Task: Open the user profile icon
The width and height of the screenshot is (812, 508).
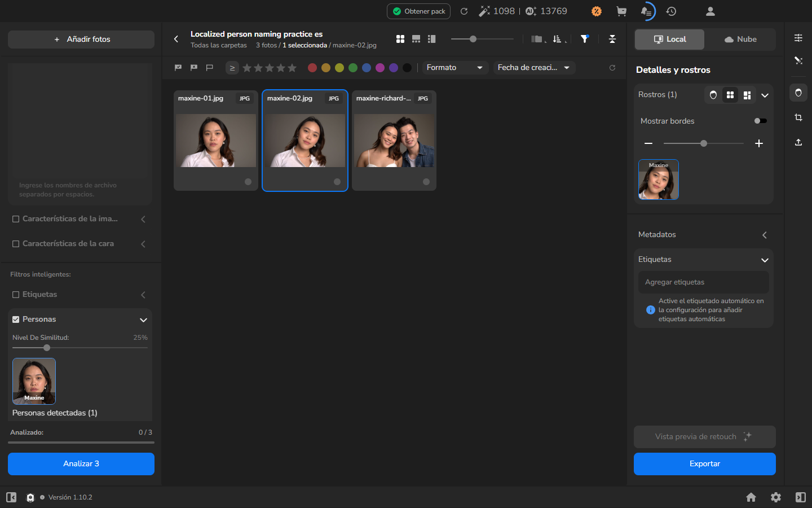Action: click(x=710, y=11)
